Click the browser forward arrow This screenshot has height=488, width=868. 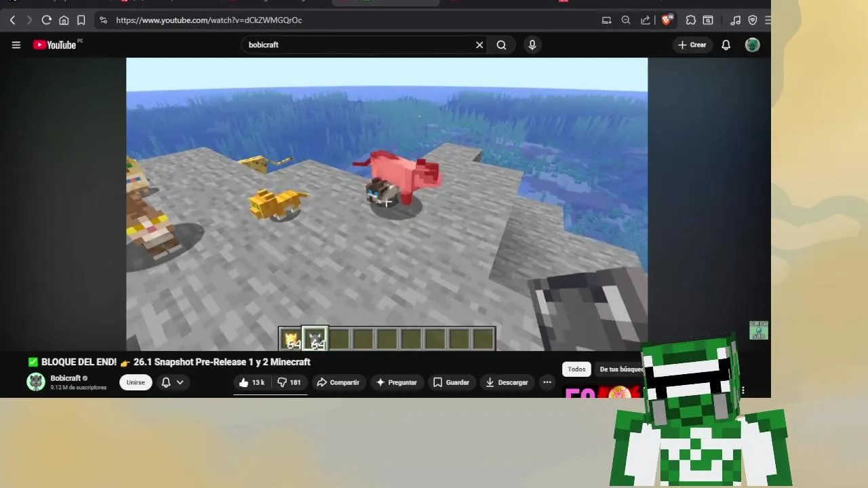pyautogui.click(x=29, y=20)
